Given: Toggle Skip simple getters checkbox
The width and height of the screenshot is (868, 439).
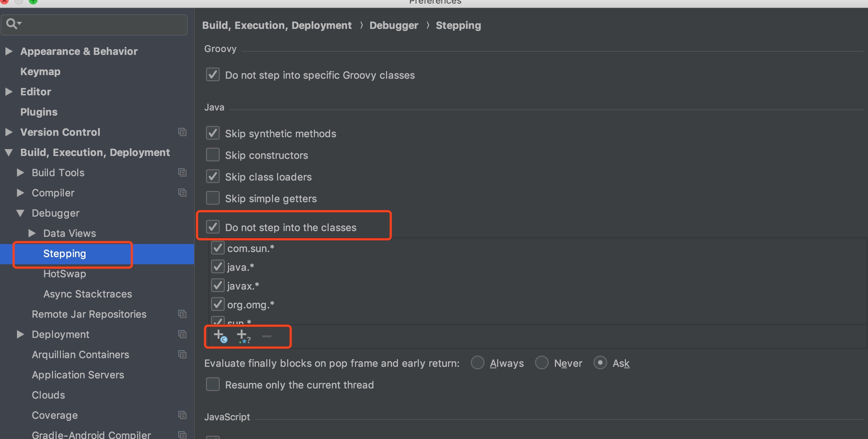Looking at the screenshot, I should (x=213, y=198).
